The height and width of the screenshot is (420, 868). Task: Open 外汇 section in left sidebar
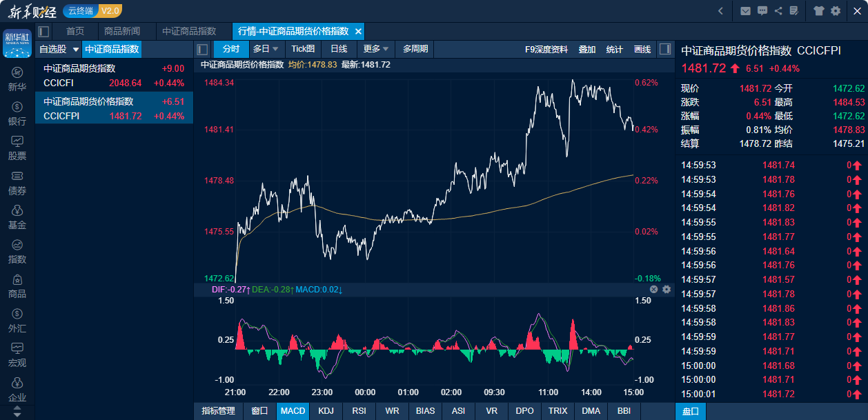tap(17, 321)
